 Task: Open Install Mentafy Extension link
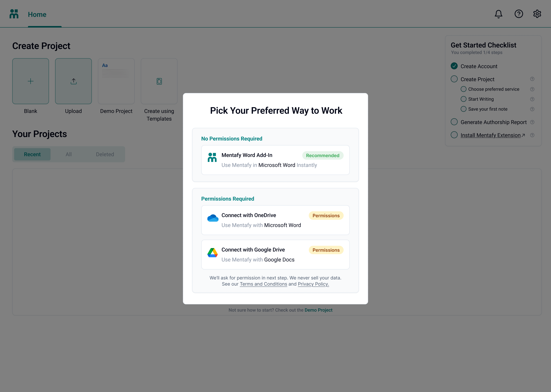[x=491, y=135]
